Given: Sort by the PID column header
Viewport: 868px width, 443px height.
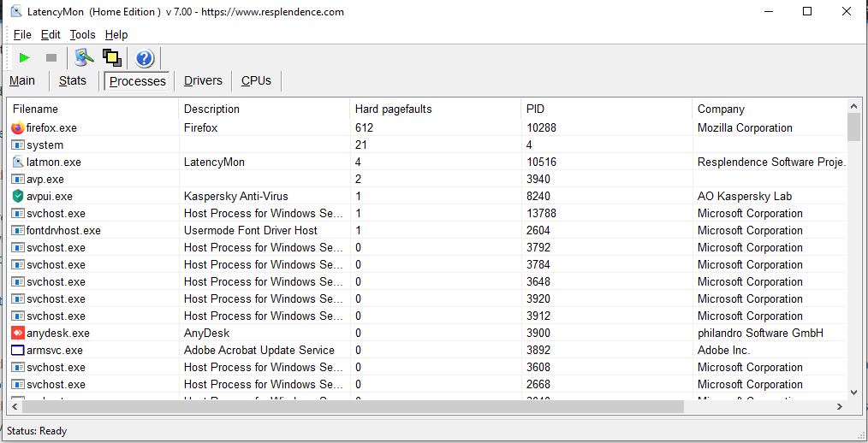Looking at the screenshot, I should pyautogui.click(x=607, y=109).
